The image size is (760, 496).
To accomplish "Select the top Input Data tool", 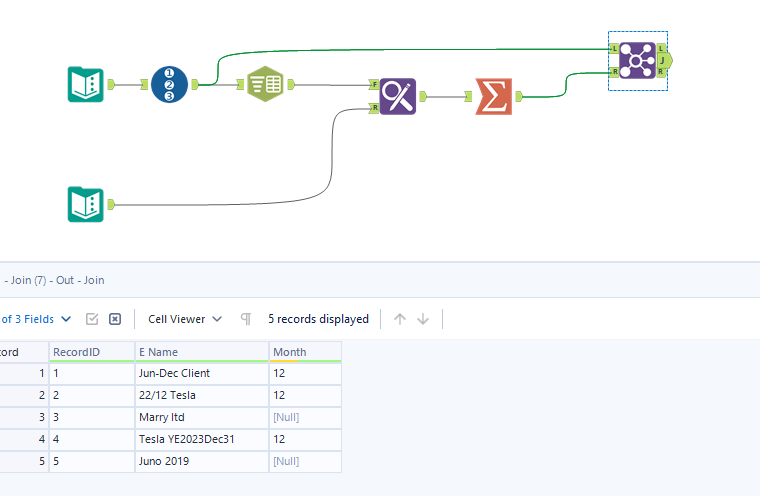I will coord(85,84).
